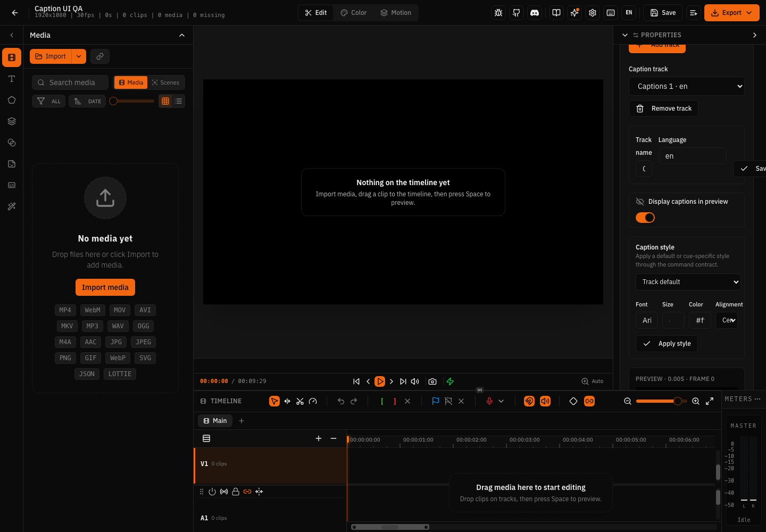Screen dimensions: 766x532
Task: Set the in point bracket
Action: [382, 401]
